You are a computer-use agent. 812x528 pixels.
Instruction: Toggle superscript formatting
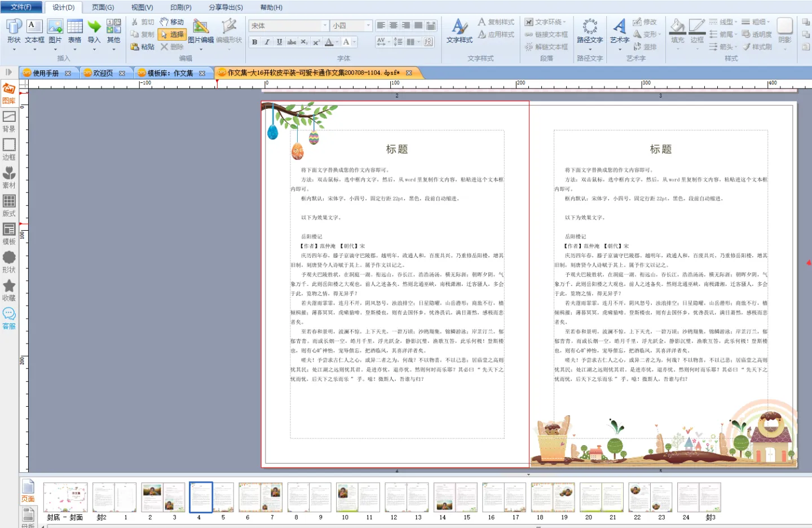tap(316, 42)
